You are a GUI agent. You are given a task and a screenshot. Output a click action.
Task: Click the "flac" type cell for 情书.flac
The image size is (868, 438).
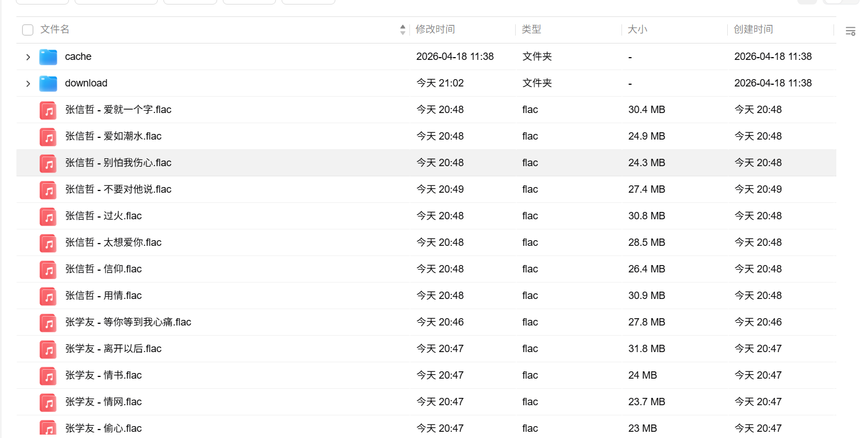click(530, 375)
